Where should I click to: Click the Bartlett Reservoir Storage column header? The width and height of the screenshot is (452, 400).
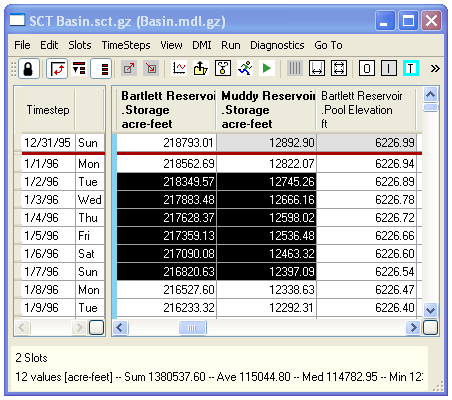(166, 110)
